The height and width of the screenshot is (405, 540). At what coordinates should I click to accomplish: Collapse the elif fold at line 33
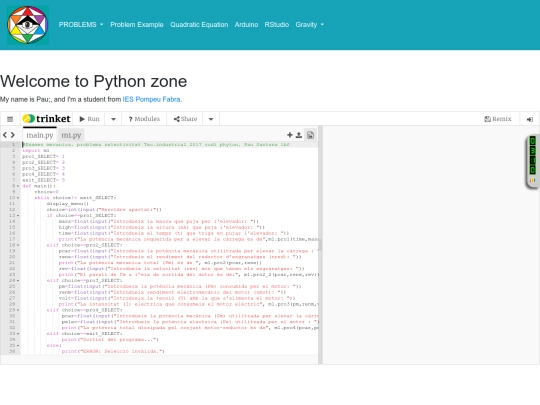pyautogui.click(x=18, y=333)
